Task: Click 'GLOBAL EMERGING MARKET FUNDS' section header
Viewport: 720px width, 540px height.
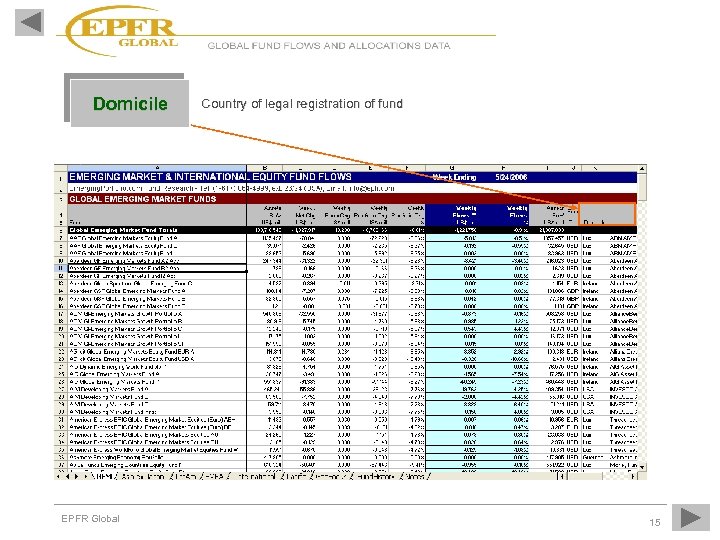Action: [143, 199]
